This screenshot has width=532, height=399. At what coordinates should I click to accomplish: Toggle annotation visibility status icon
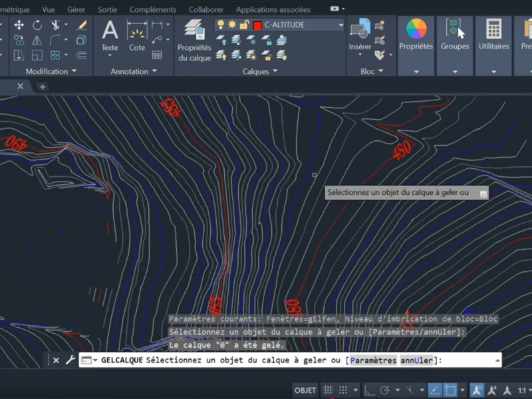point(477,390)
